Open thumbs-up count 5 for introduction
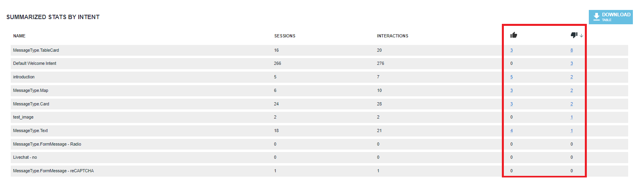644x185 pixels. 511,77
